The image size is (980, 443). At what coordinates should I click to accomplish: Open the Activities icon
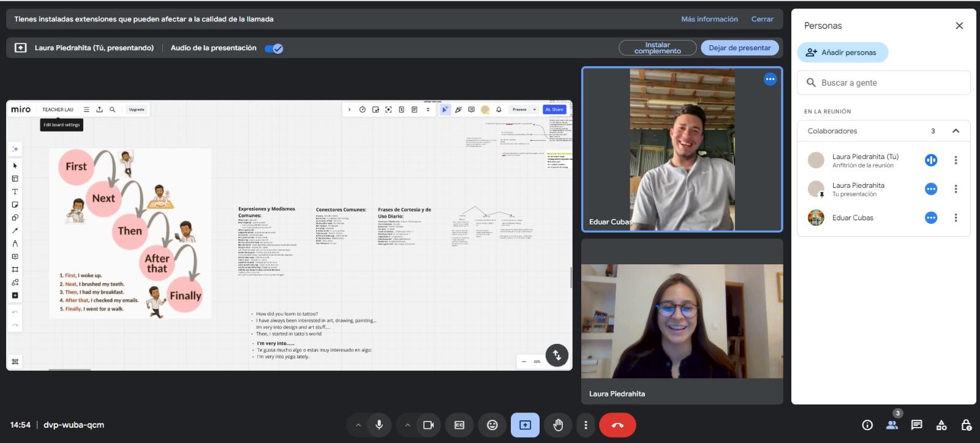coord(941,425)
